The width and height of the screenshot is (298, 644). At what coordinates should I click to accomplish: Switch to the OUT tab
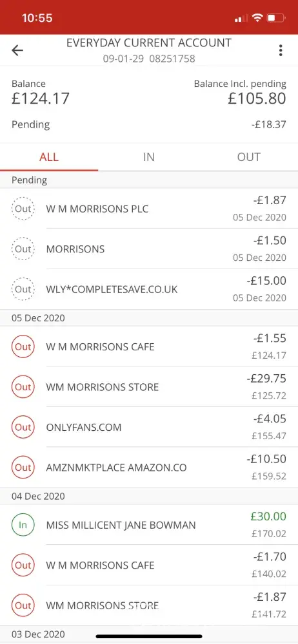pyautogui.click(x=248, y=157)
